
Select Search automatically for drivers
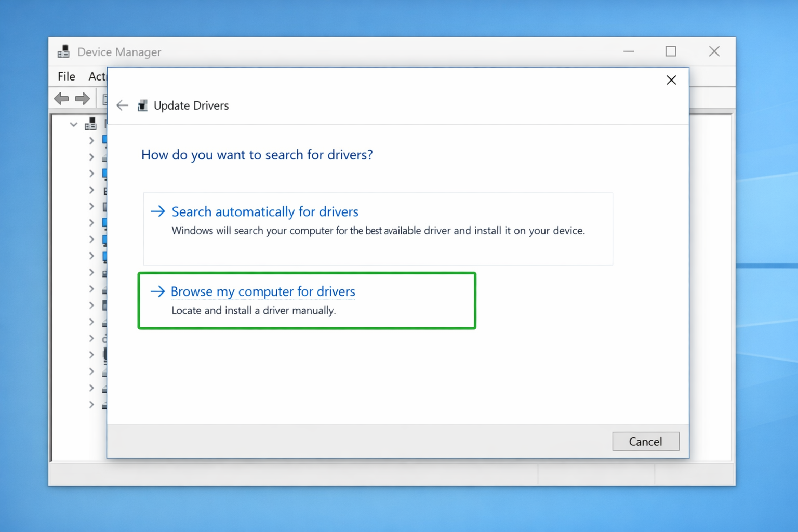[x=264, y=211]
